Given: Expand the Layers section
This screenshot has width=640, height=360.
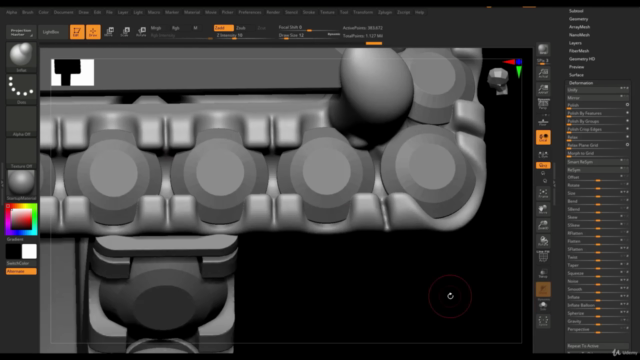Looking at the screenshot, I should coord(575,43).
